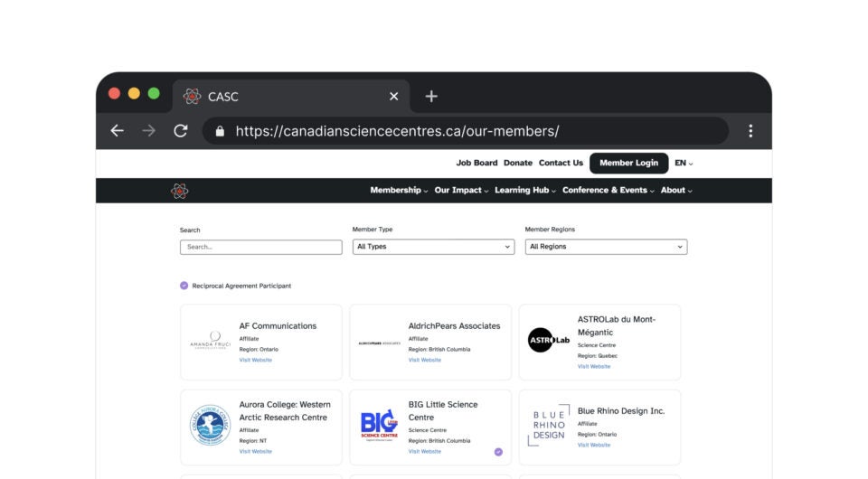Click the browser back arrow
868x479 pixels.
(x=118, y=131)
